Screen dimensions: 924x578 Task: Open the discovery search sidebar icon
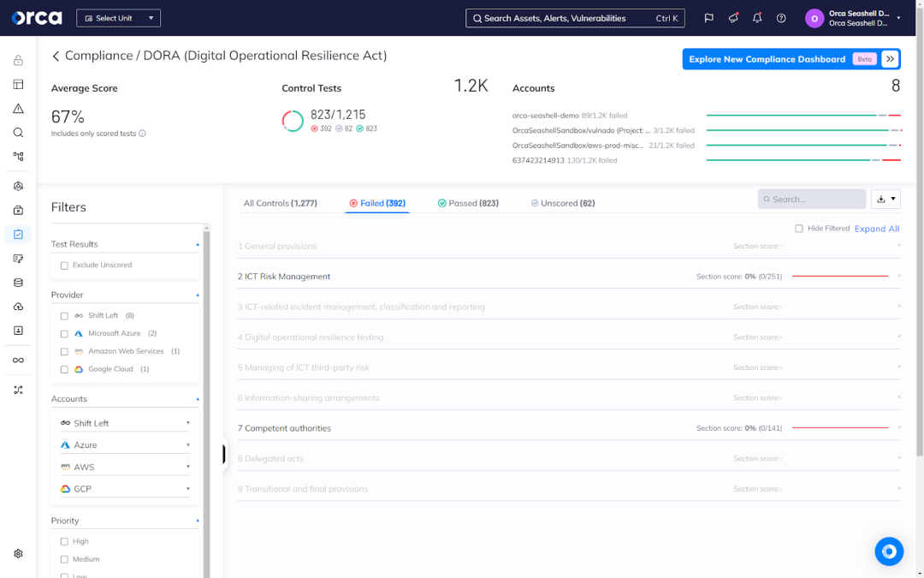(x=18, y=133)
